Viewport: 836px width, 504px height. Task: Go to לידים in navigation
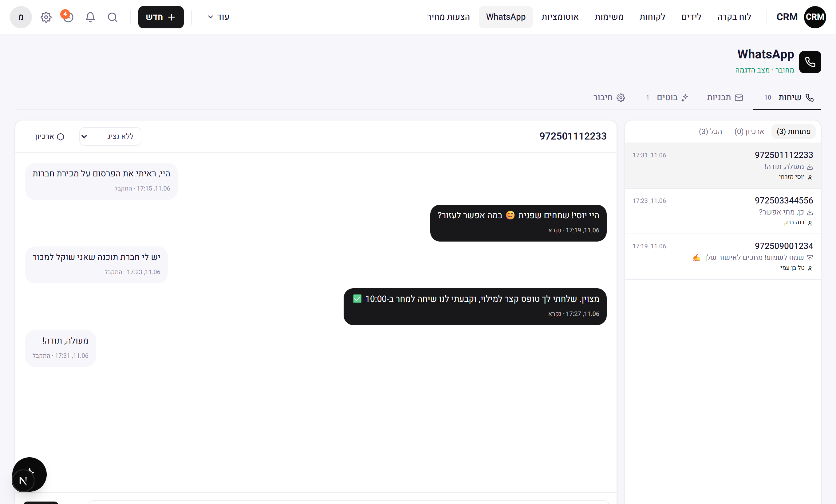click(692, 17)
